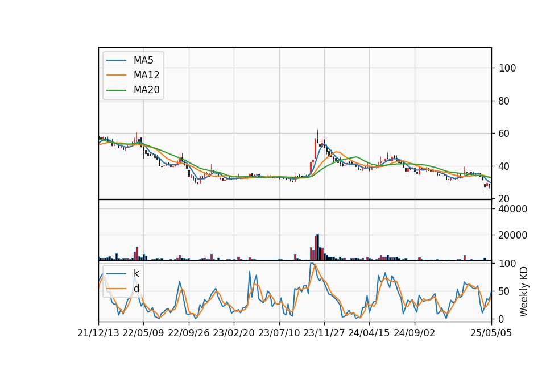546x392 pixels.
Task: Click the 22/09/26 date label
Action: tap(189, 333)
